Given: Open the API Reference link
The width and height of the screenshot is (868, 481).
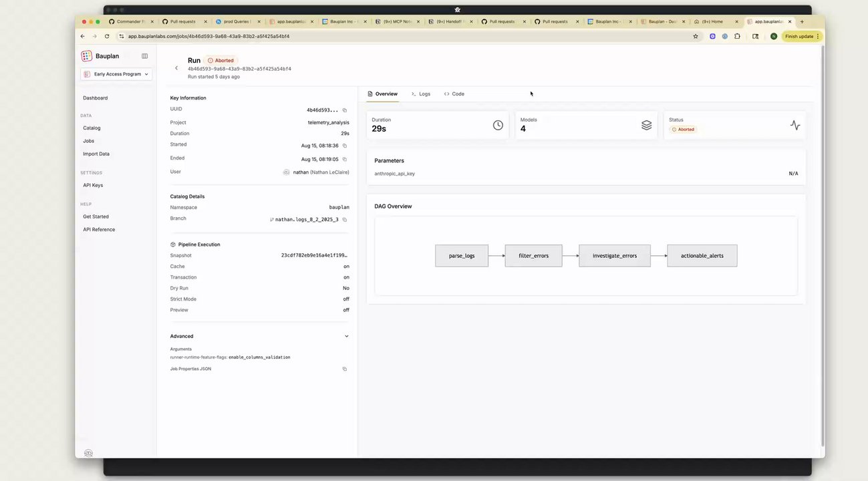Looking at the screenshot, I should tap(99, 229).
